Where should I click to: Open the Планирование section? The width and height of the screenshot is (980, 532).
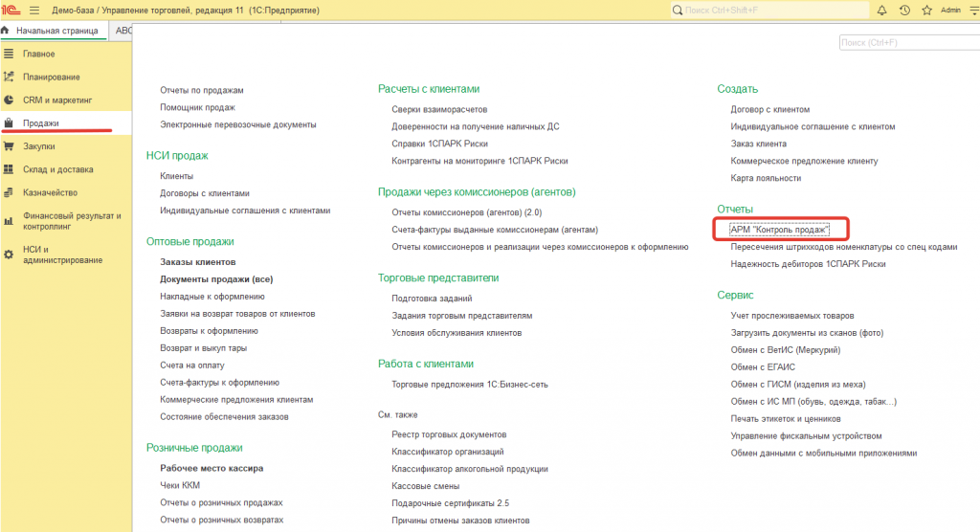click(x=52, y=77)
